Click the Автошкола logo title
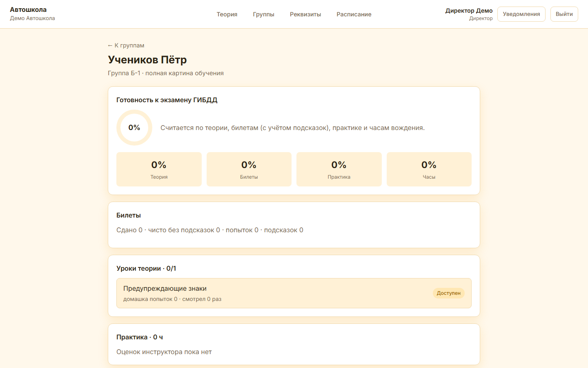 coord(28,9)
